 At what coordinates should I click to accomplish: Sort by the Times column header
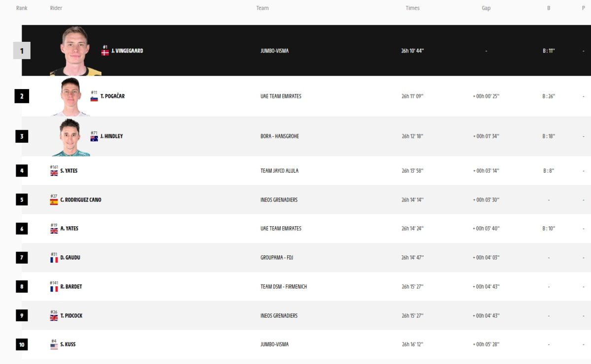click(412, 8)
